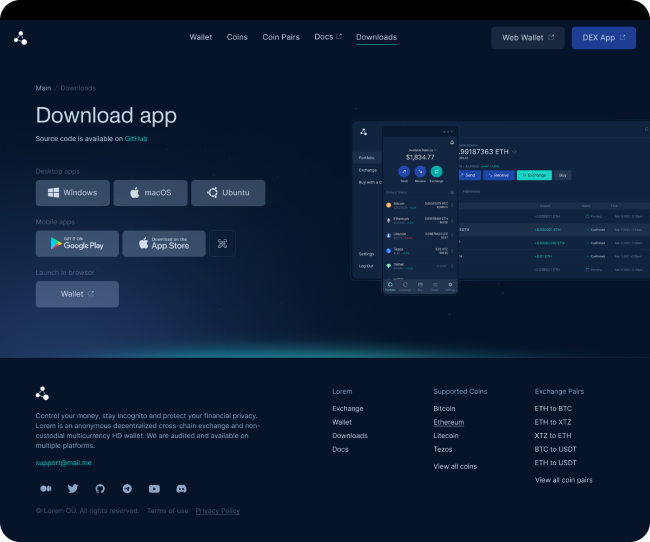Click the QR code scan icon button
This screenshot has height=542, width=650.
pyautogui.click(x=223, y=243)
